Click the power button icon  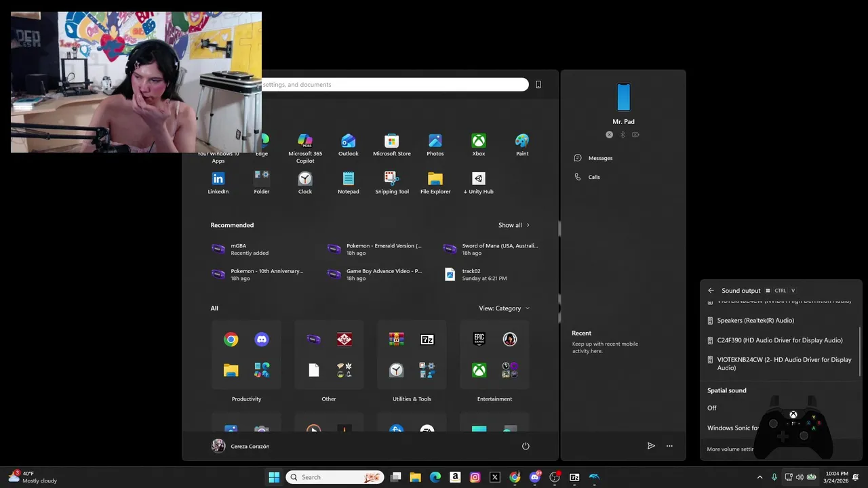(526, 446)
